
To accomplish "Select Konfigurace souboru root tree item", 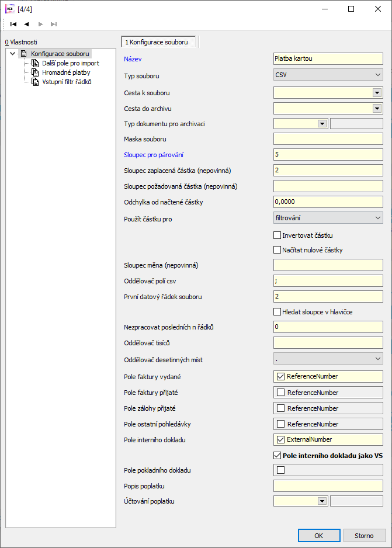I will [x=60, y=54].
